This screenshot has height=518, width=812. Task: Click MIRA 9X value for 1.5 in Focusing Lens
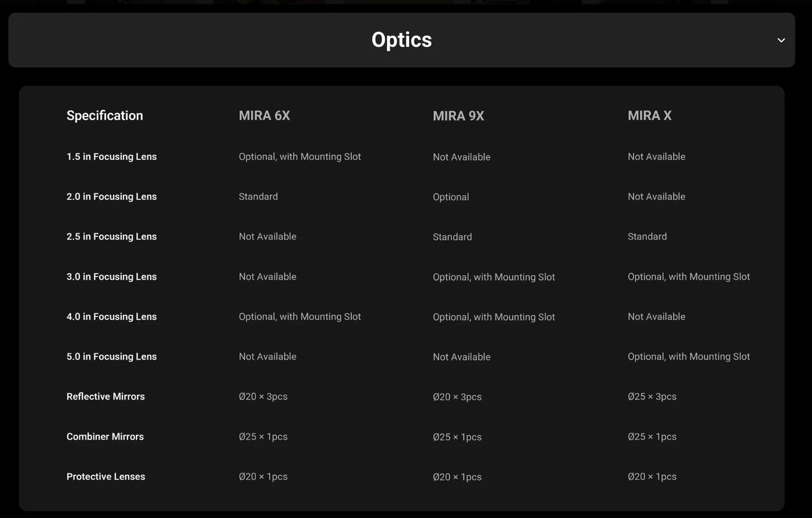[x=462, y=157]
